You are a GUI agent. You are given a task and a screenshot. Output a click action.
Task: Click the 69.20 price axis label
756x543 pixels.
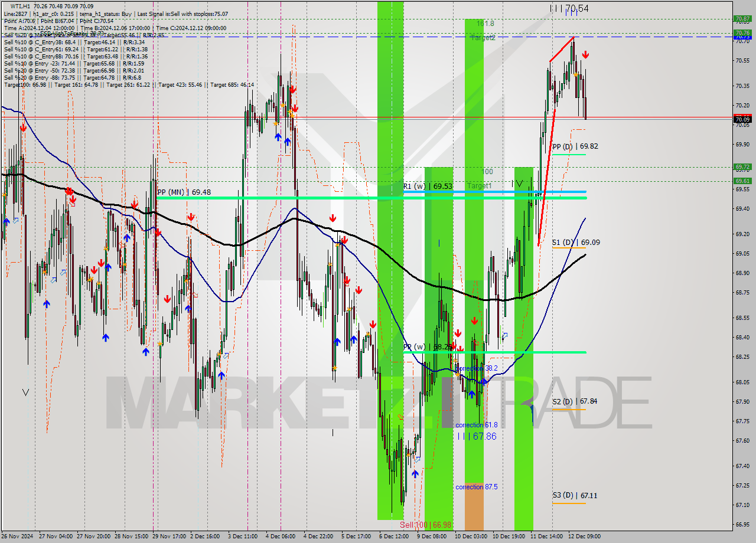[x=742, y=234]
